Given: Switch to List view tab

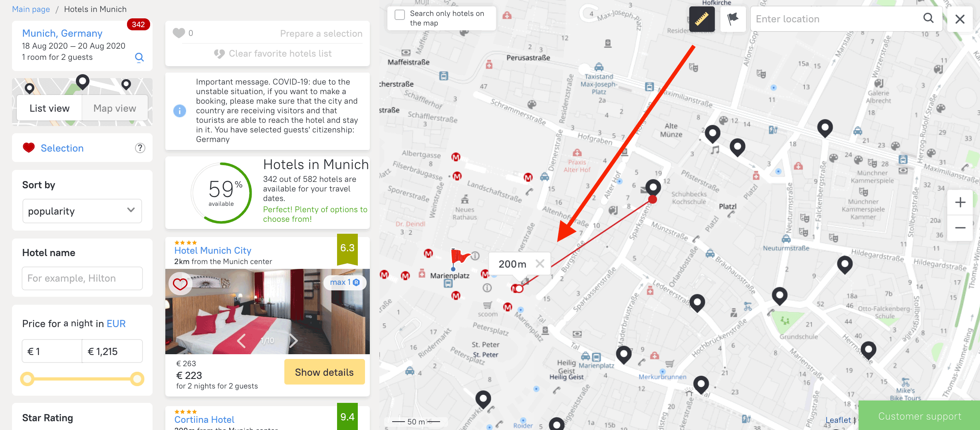Looking at the screenshot, I should click(x=50, y=108).
